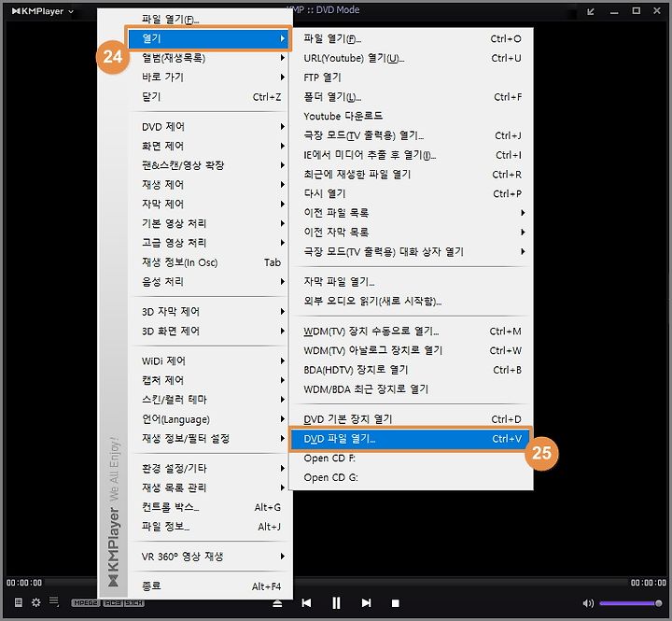
Task: Select 극장 모드(TV 출력용) 열기 Ctrl+J entry
Action: (413, 135)
